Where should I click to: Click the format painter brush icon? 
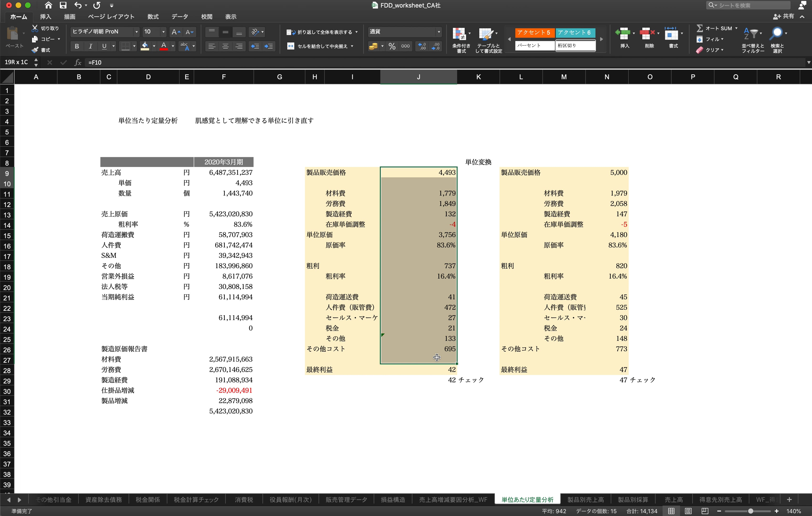pyautogui.click(x=35, y=50)
